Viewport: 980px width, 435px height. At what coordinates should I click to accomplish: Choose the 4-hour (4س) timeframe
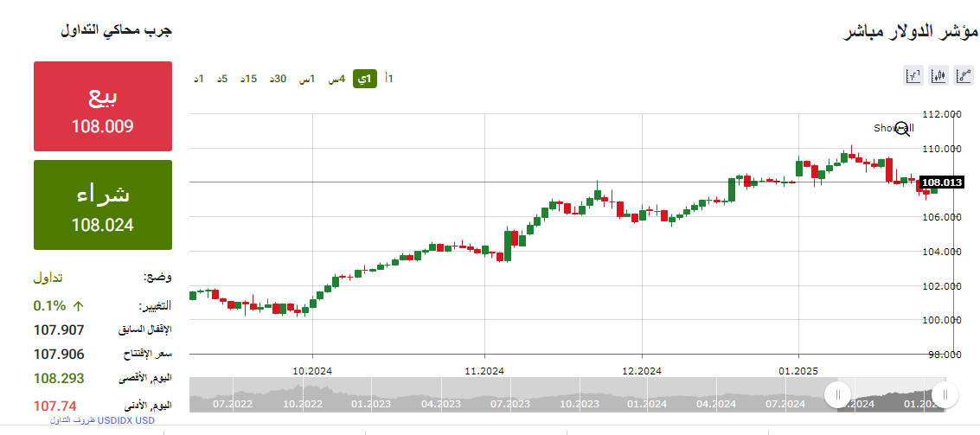tap(336, 79)
